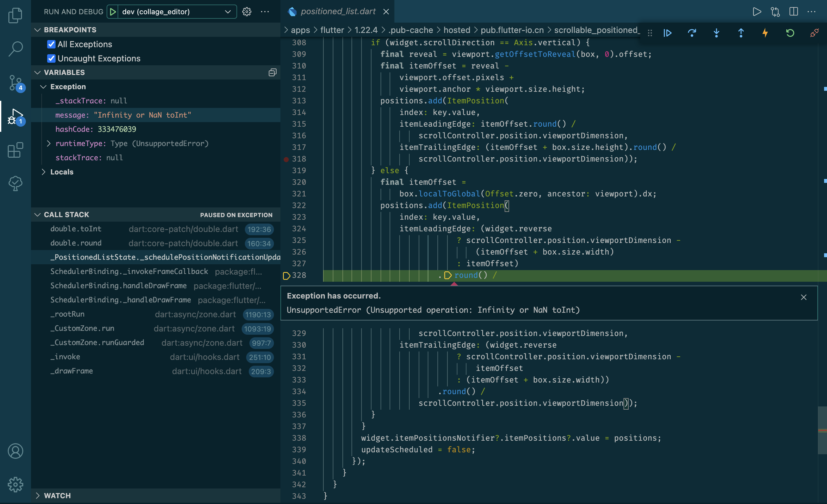
Task: Toggle the Uncaught Exceptions checkbox
Action: click(51, 58)
